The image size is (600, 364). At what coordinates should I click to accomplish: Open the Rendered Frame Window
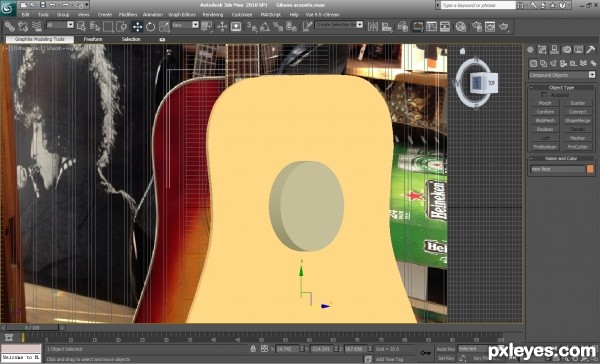tap(490, 26)
